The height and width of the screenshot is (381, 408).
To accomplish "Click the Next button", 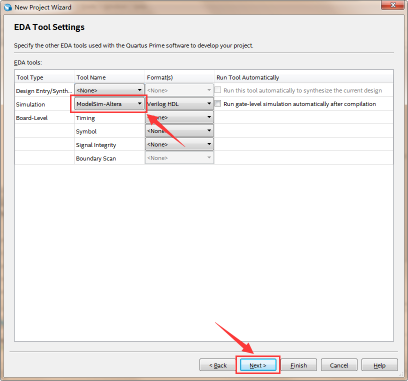I will click(x=258, y=365).
